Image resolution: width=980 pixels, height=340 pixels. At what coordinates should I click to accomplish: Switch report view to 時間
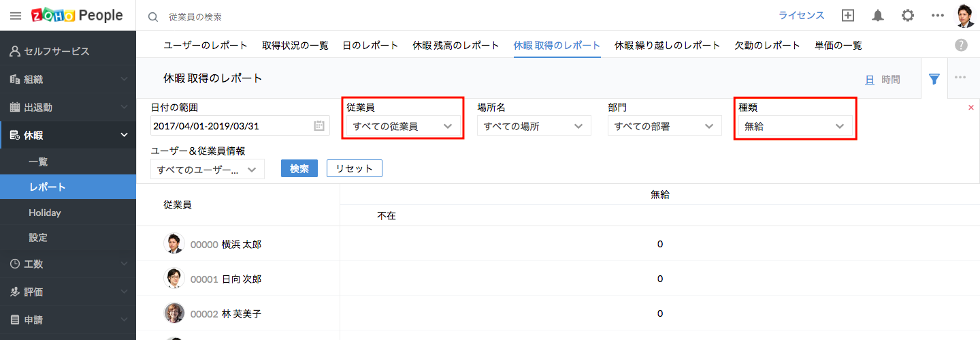[890, 80]
